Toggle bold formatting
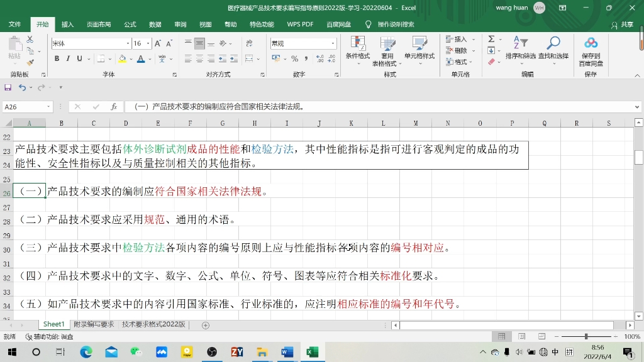This screenshot has height=362, width=644. tap(57, 58)
